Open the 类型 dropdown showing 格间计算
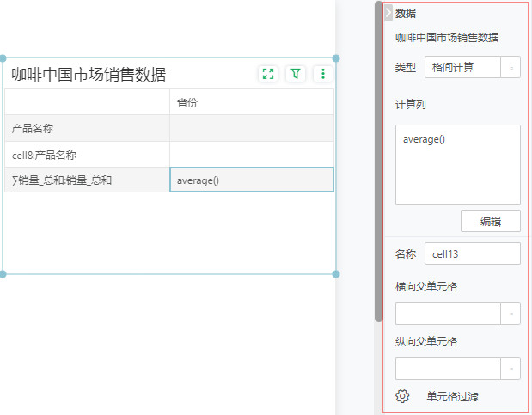The height and width of the screenshot is (415, 532). pos(473,67)
